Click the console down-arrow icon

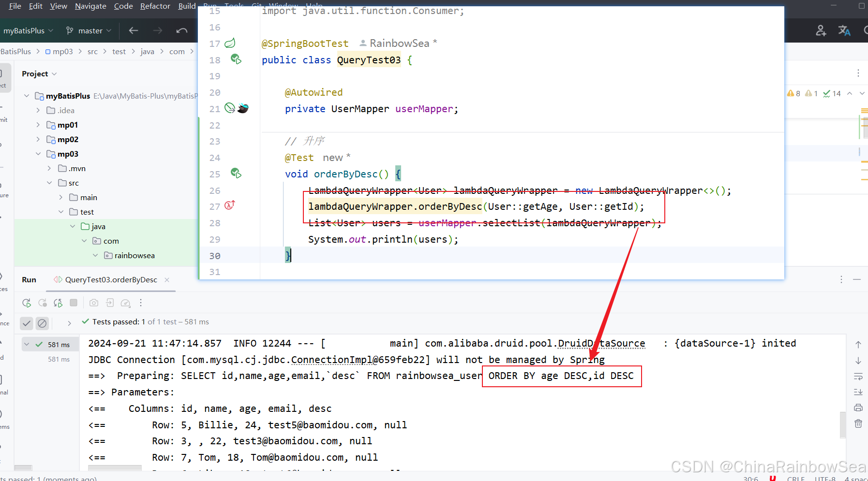click(x=858, y=361)
